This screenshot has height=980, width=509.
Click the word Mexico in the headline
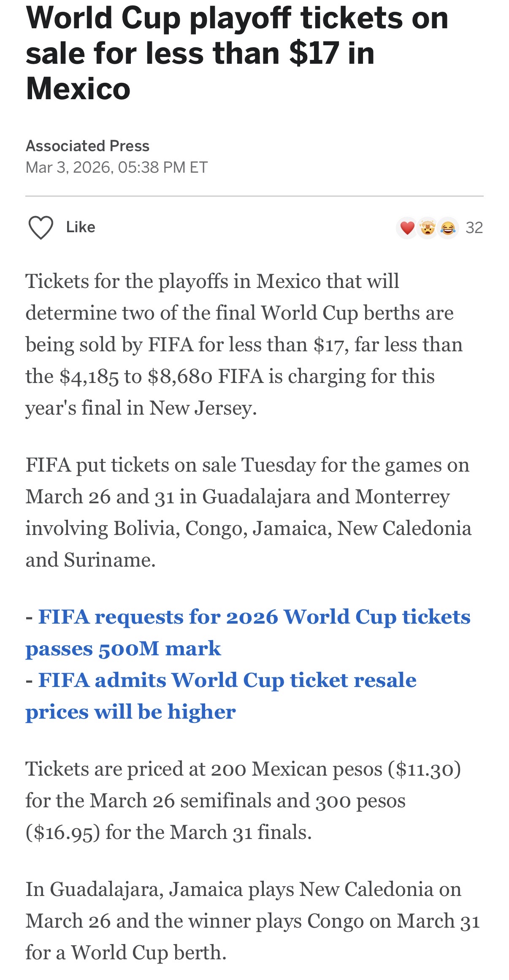tap(78, 89)
